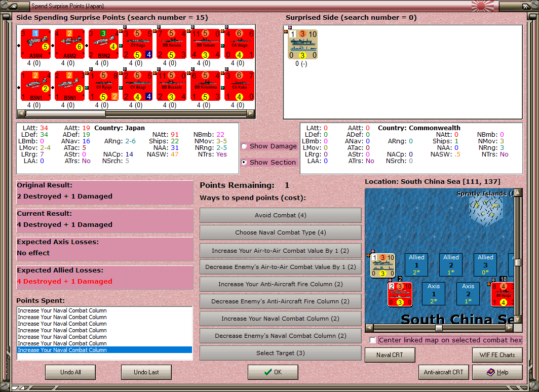Select the CV Akagi carrier counter

pyautogui.click(x=138, y=86)
